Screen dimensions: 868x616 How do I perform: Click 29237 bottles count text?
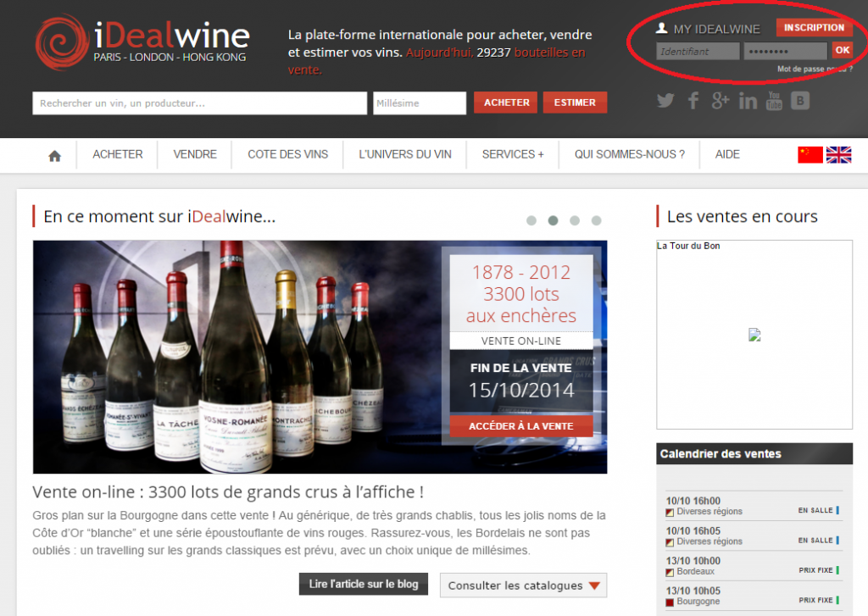[493, 53]
